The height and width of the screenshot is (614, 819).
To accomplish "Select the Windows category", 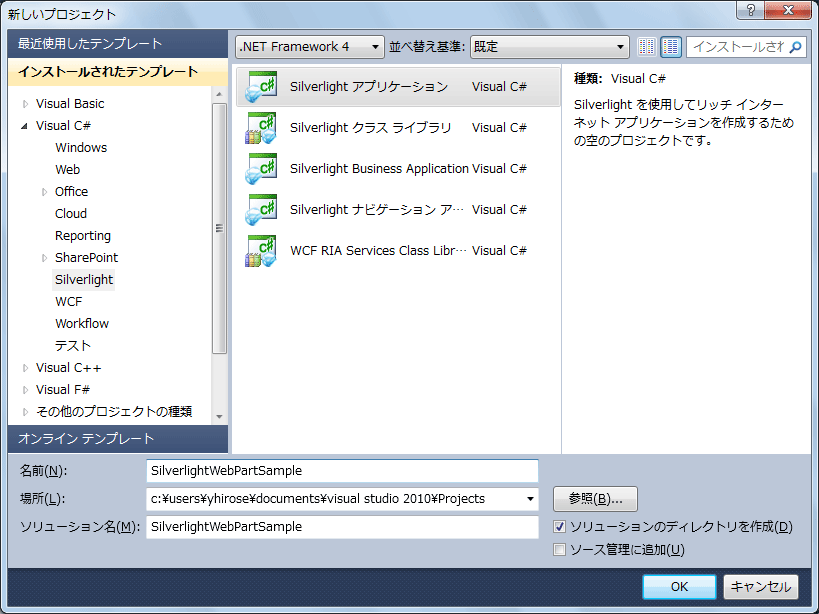I will tap(81, 148).
